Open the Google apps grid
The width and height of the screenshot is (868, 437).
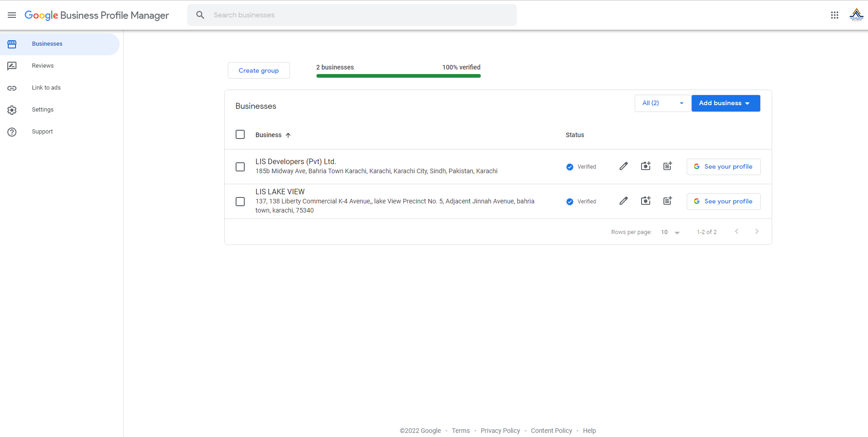835,15
